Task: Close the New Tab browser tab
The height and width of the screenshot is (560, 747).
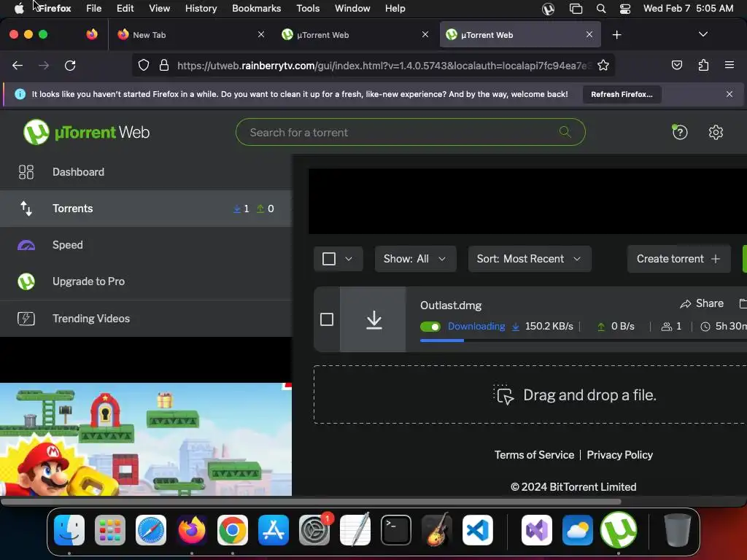Action: tap(260, 34)
